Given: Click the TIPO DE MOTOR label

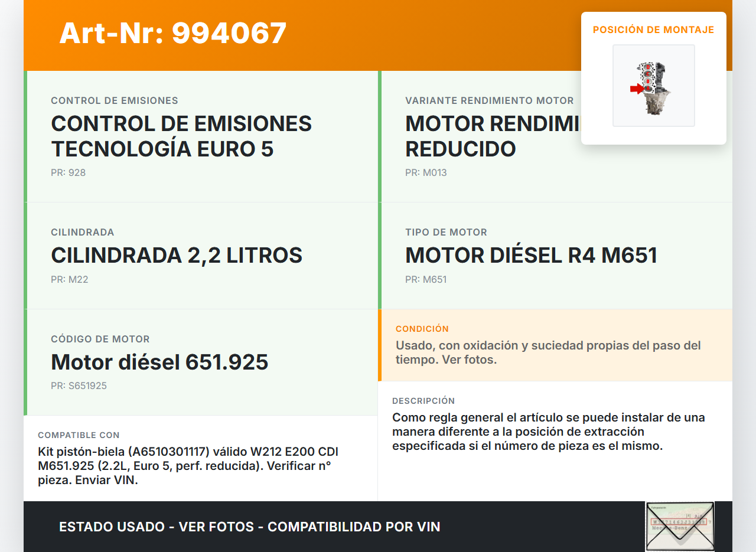Looking at the screenshot, I should click(446, 233).
